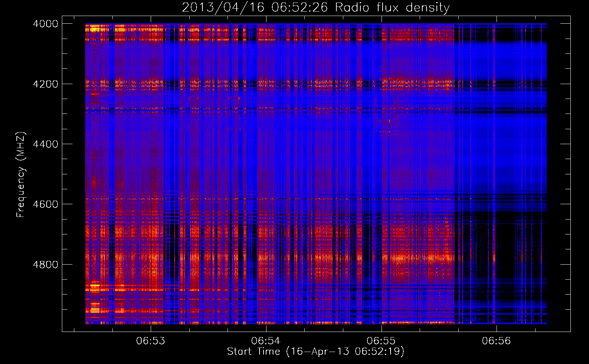Click the 06:54 time tick label
Viewport: 589px width, 364px height.
(266, 341)
